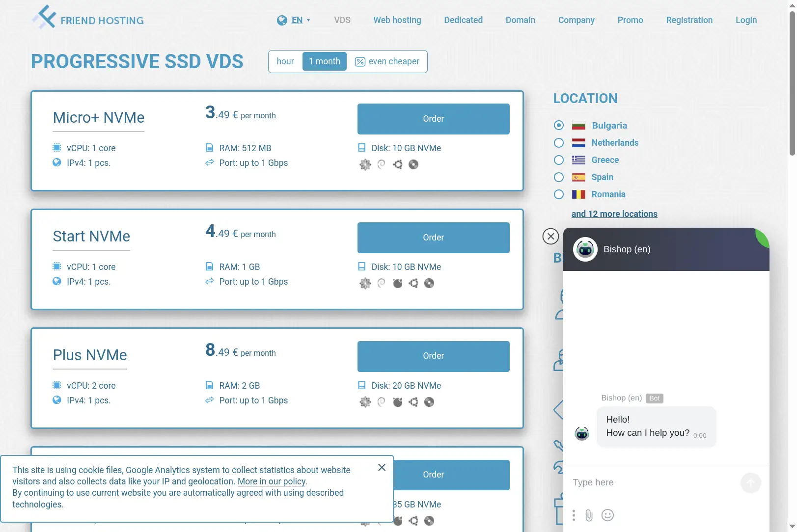Select the Romania location radio button
This screenshot has height=532, width=797.
pyautogui.click(x=559, y=194)
